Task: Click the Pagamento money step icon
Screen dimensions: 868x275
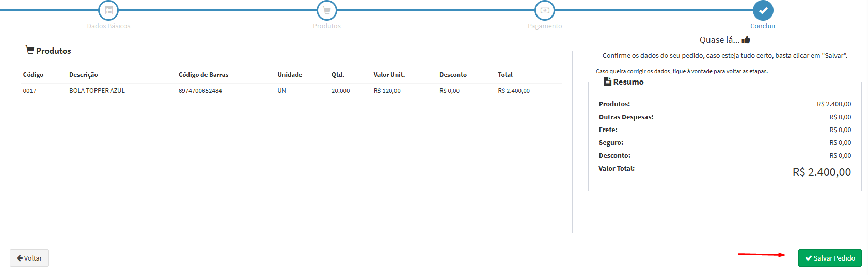Action: (545, 10)
